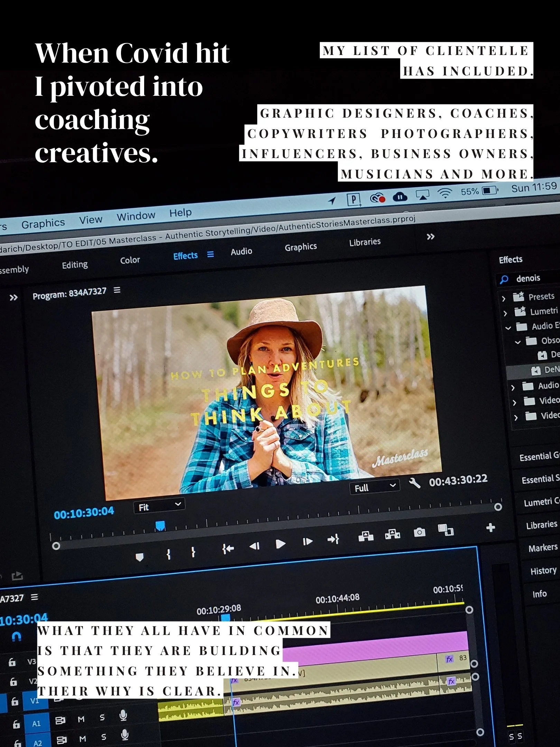The width and height of the screenshot is (560, 747).
Task: Click the paused cloud sync icon
Action: click(400, 197)
